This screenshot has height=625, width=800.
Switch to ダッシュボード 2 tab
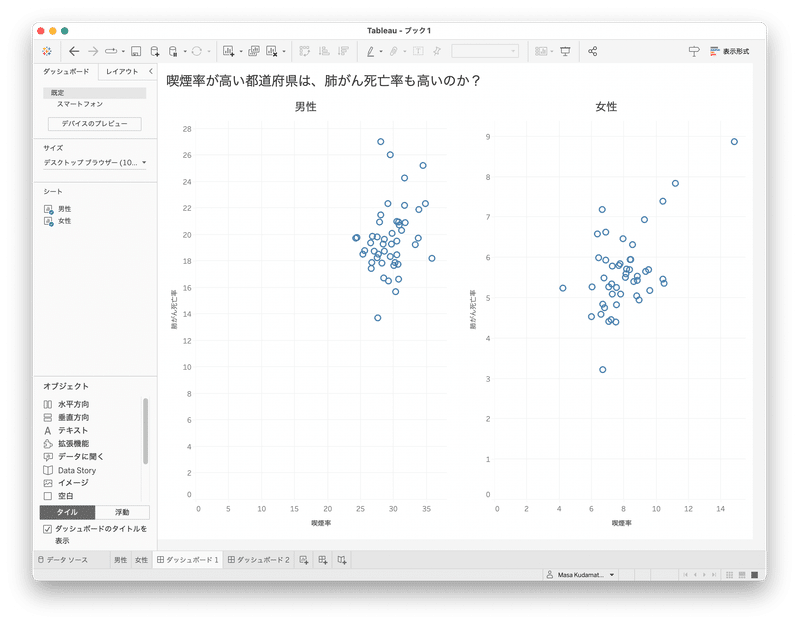[x=259, y=560]
